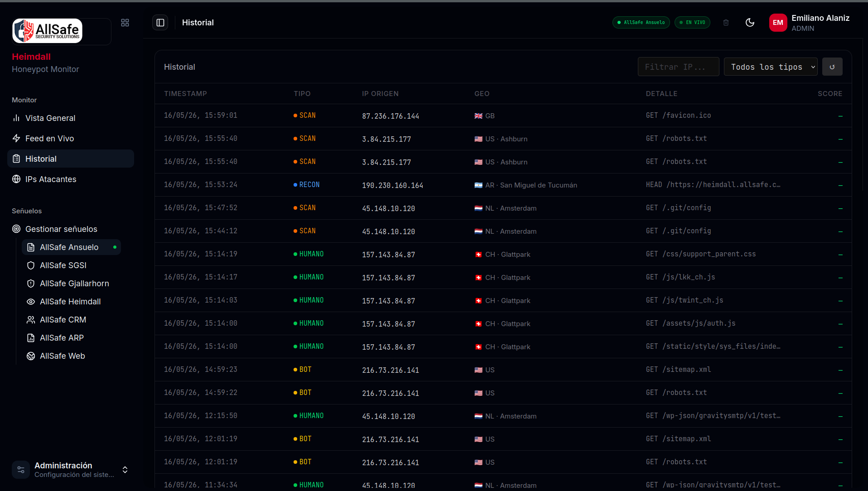Select the AllSafe Gjallarhorn honeypot
The height and width of the screenshot is (491, 868).
pos(72,284)
